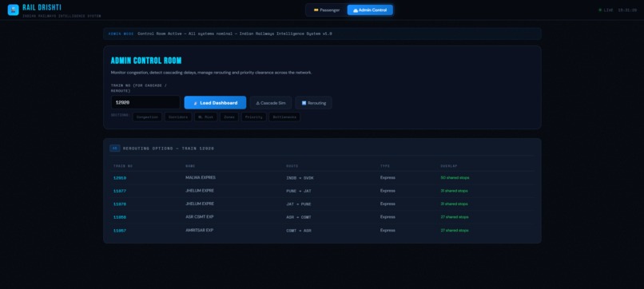
Task: Click the icon in Load Dashboard button
Action: click(x=196, y=103)
